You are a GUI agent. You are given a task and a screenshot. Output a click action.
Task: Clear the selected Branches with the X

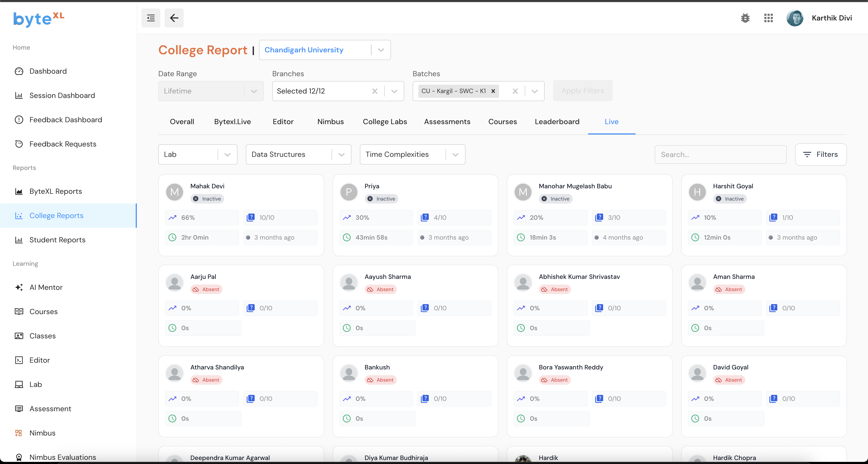(375, 91)
